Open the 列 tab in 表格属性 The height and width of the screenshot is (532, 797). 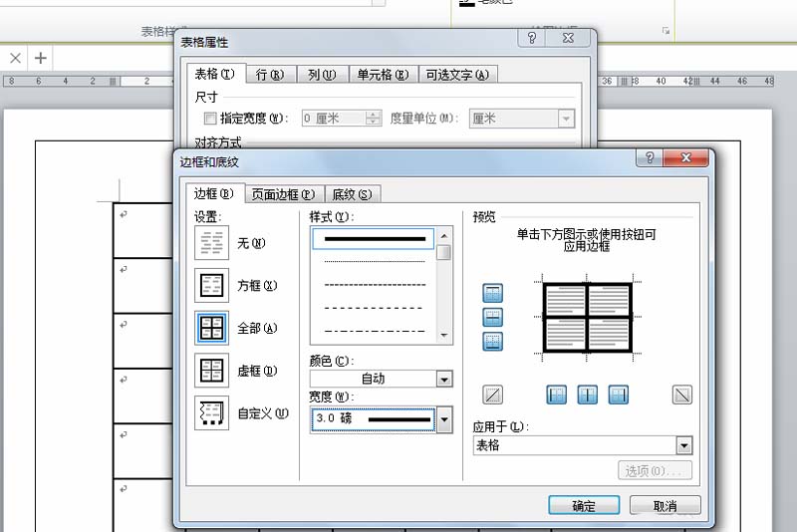(322, 75)
